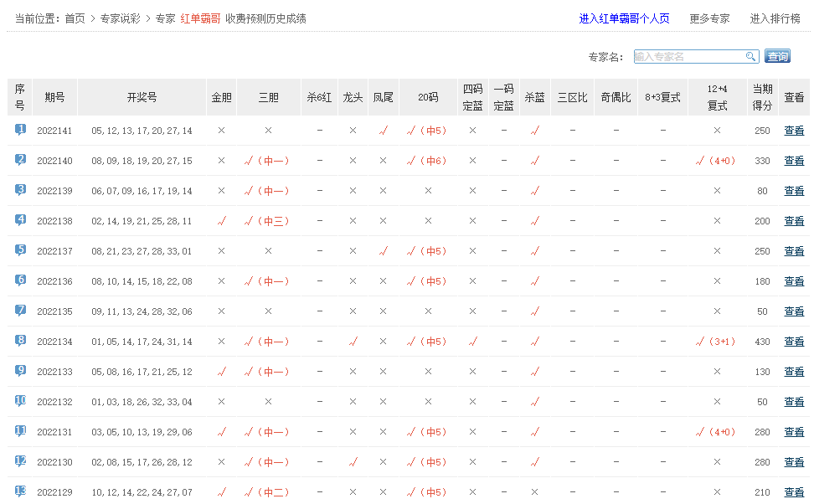Open the 进入红单霸哥个人页 link
Viewport: 814px width, 504px height.
pos(624,18)
